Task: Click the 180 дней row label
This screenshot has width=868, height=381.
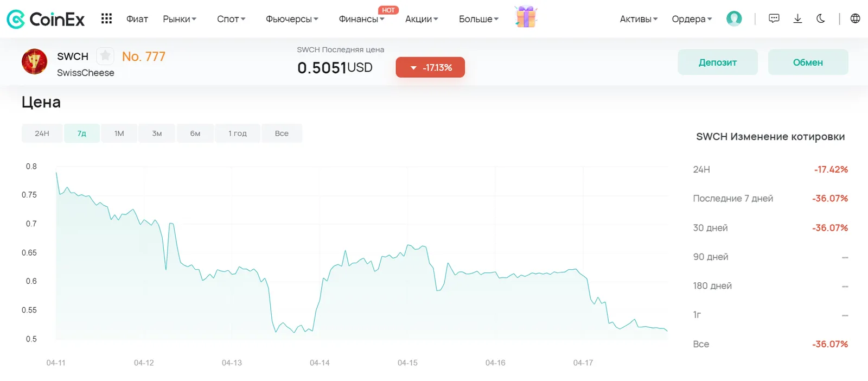Action: (x=712, y=286)
